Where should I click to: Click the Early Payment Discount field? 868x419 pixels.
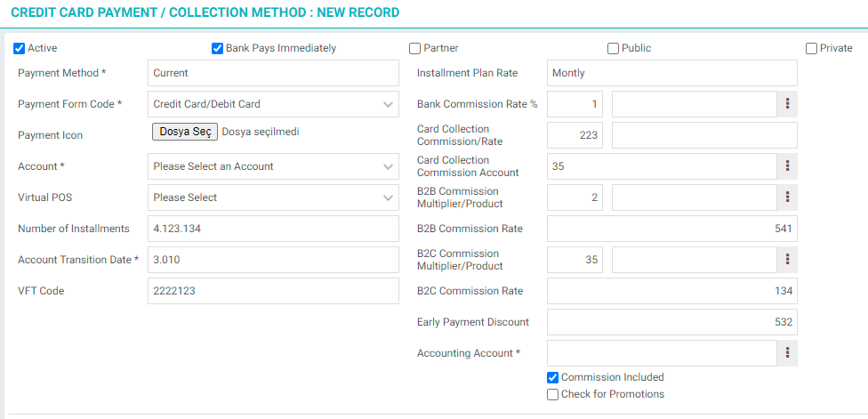(672, 322)
